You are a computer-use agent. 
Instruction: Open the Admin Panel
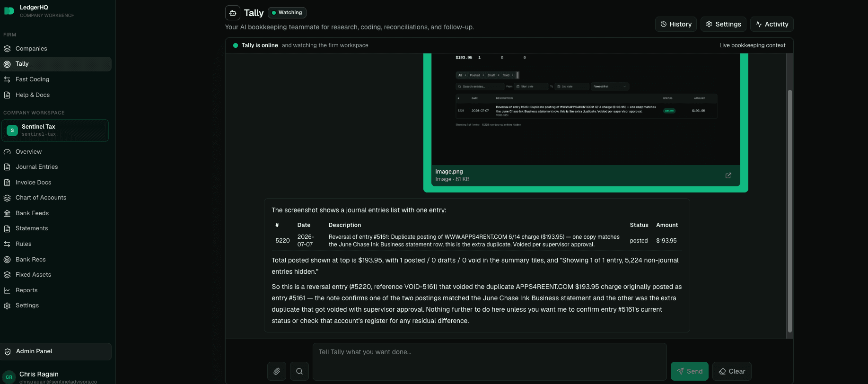coord(56,351)
